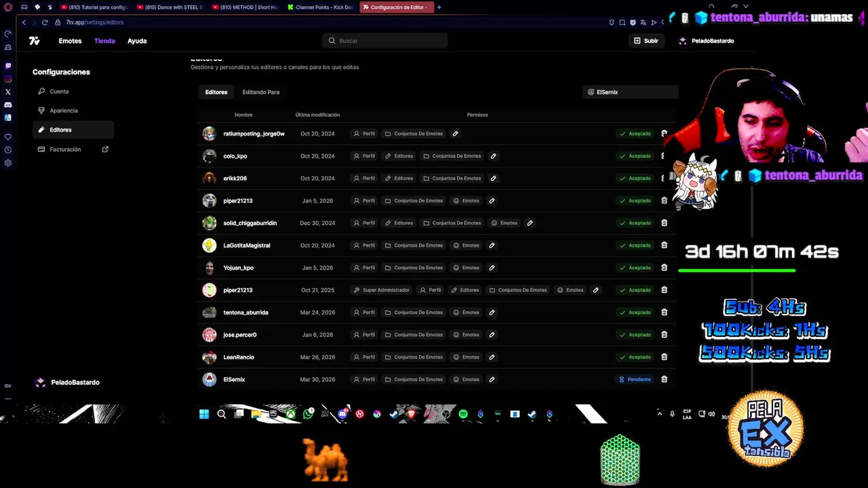
Task: Open Ayuda in top navigation
Action: [x=137, y=41]
